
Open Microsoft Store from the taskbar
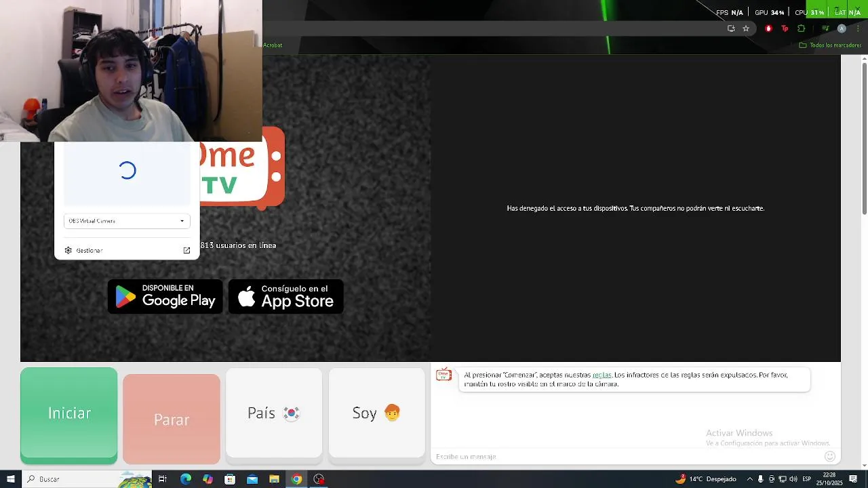(230, 479)
